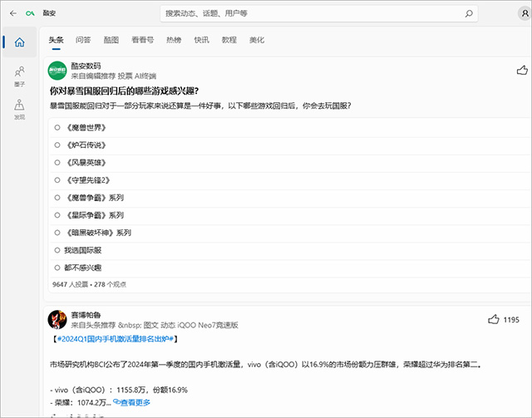This screenshot has height=418, width=532.
Task: Switch to 头条 tab
Action: click(x=56, y=40)
